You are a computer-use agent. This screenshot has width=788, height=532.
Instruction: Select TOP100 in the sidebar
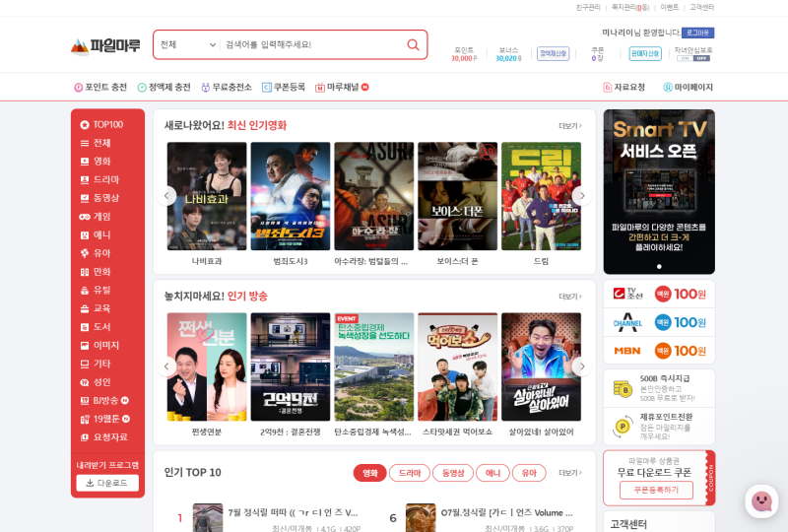coord(102,124)
